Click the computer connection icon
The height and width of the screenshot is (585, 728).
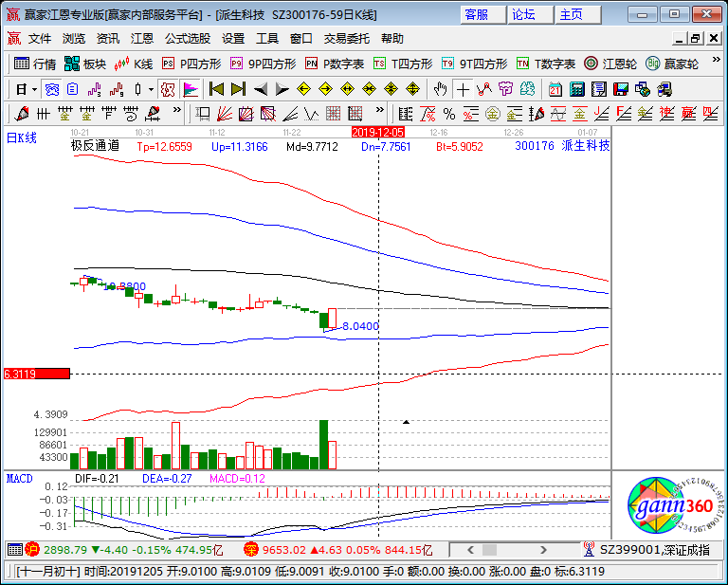pyautogui.click(x=664, y=89)
